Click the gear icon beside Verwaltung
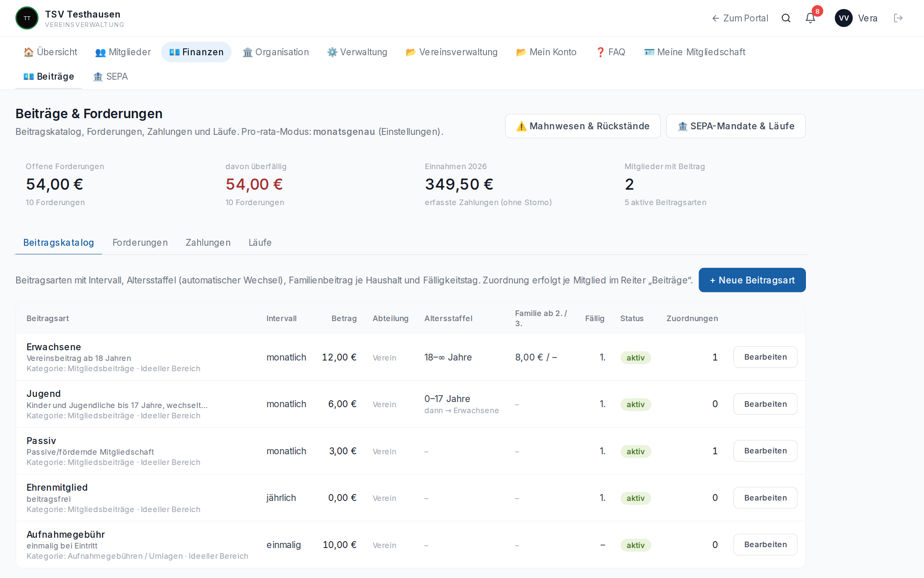The image size is (924, 578). pos(332,52)
